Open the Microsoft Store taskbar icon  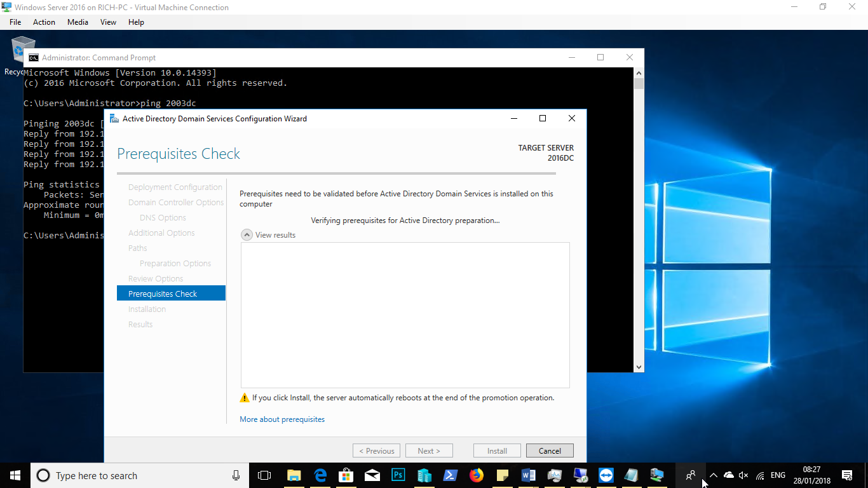coord(346,475)
